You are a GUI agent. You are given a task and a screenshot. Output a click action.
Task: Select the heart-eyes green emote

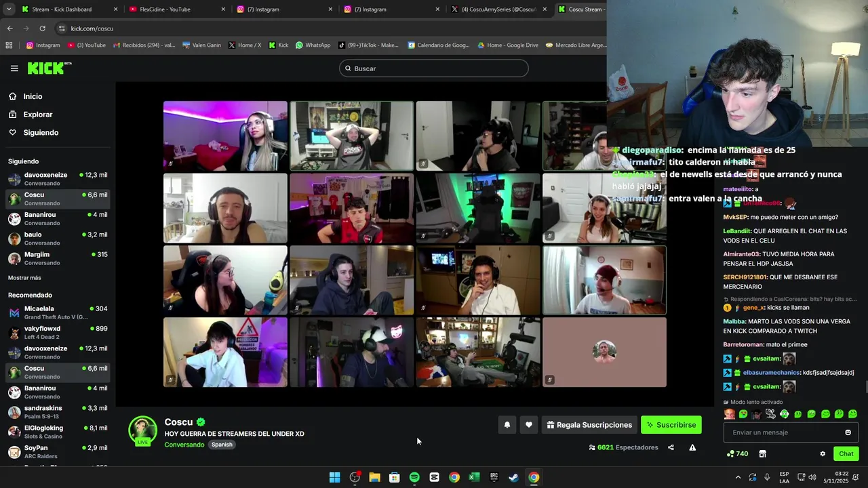click(x=743, y=413)
